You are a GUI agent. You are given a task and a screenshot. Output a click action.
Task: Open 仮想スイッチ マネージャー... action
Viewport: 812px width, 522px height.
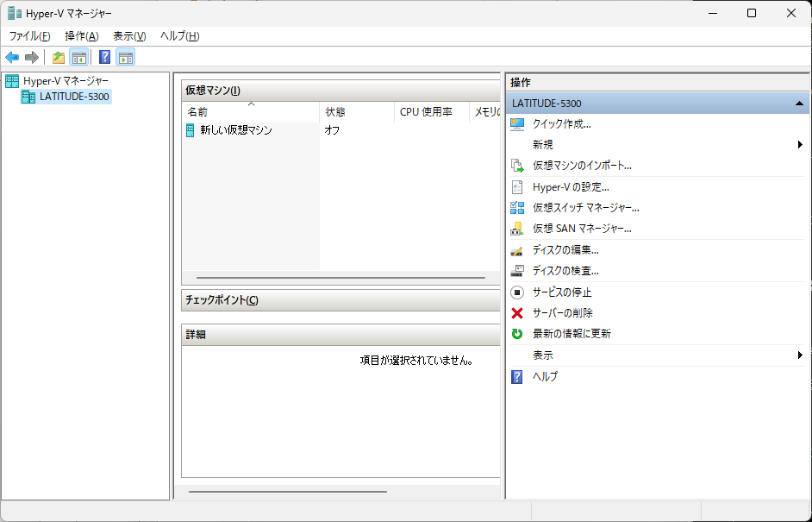[585, 208]
